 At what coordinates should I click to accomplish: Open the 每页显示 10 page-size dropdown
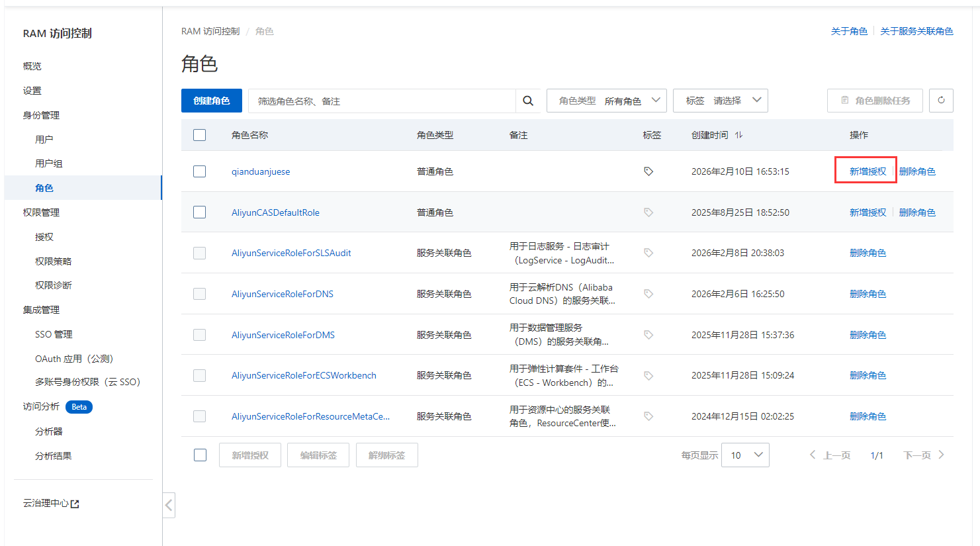point(745,455)
